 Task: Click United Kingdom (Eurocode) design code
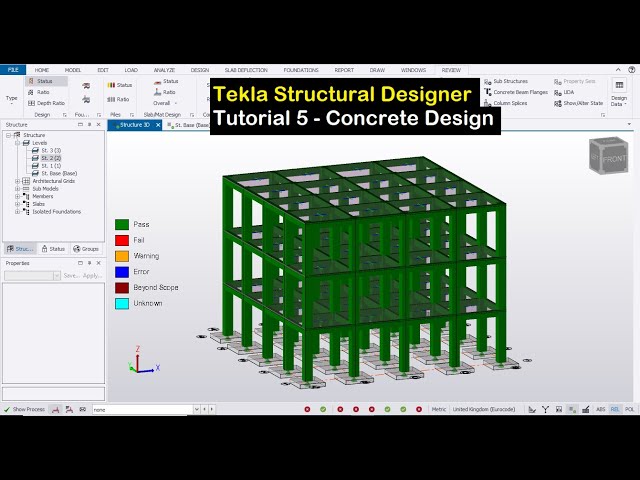[484, 409]
